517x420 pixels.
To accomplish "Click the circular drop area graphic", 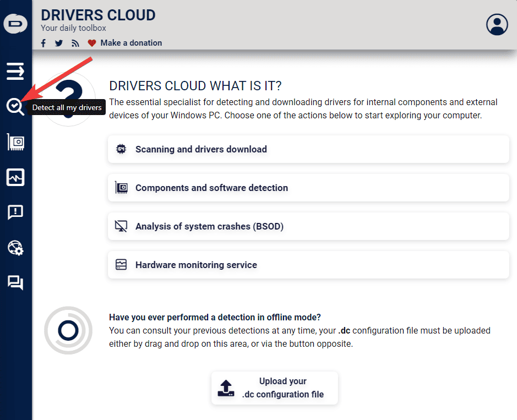I will pos(68,330).
